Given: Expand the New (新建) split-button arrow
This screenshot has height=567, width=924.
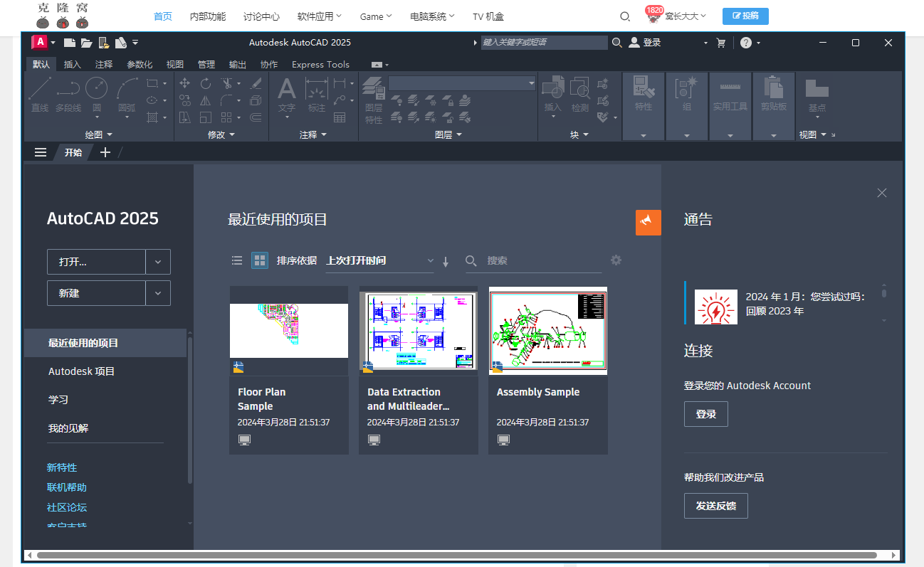Looking at the screenshot, I should pyautogui.click(x=158, y=293).
